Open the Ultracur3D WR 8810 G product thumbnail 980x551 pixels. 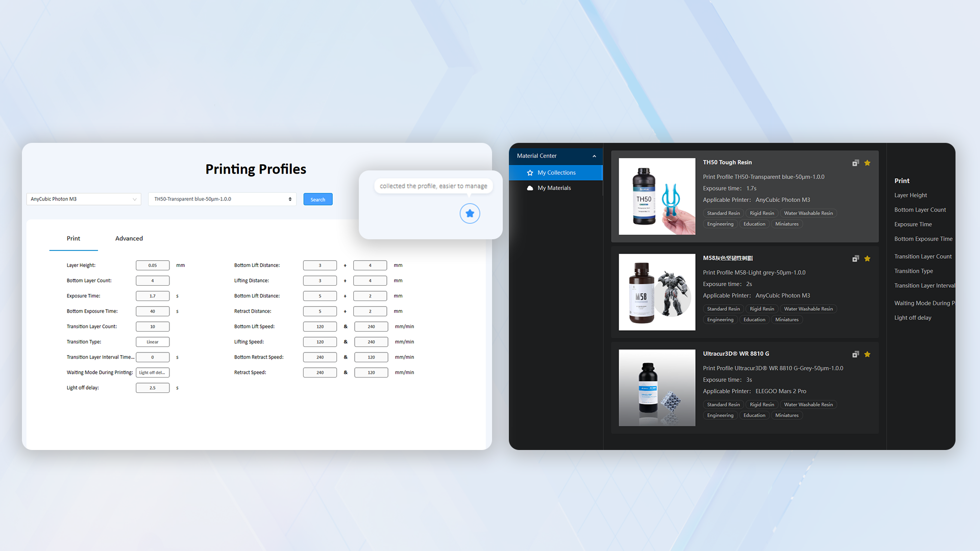657,388
